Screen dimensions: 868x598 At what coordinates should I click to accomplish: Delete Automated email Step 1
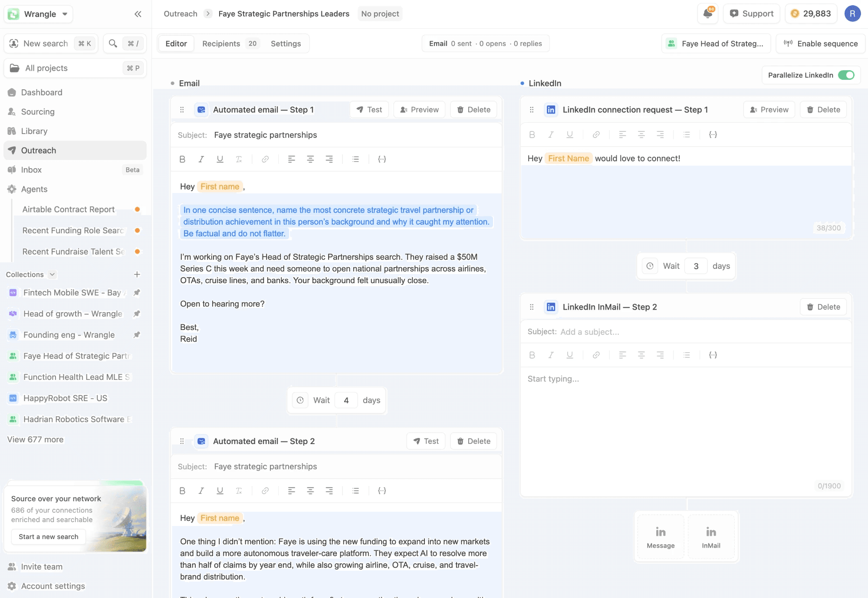tap(473, 110)
